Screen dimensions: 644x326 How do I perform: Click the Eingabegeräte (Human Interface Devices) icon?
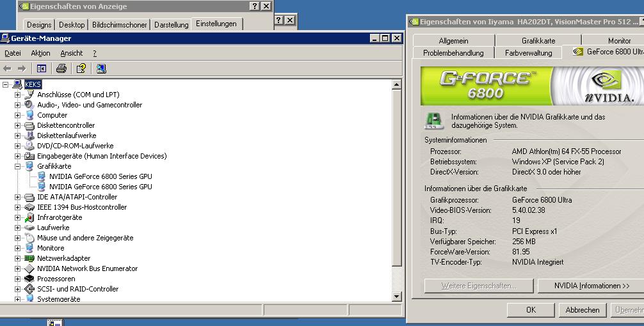(x=29, y=156)
